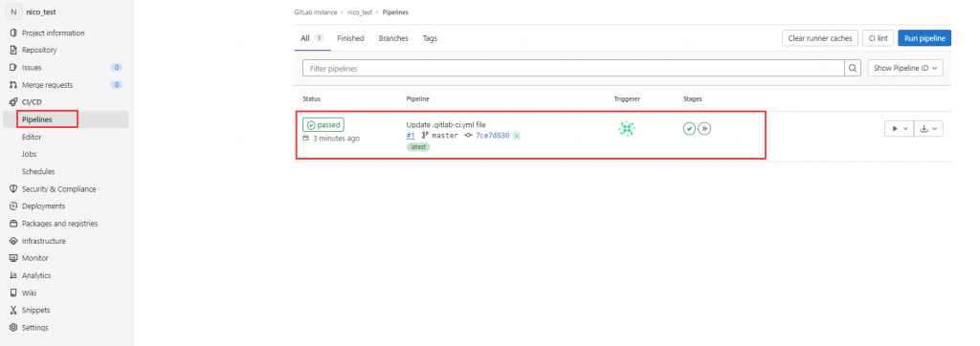Switch to the Tags tab
980x346 pixels.
(x=430, y=38)
